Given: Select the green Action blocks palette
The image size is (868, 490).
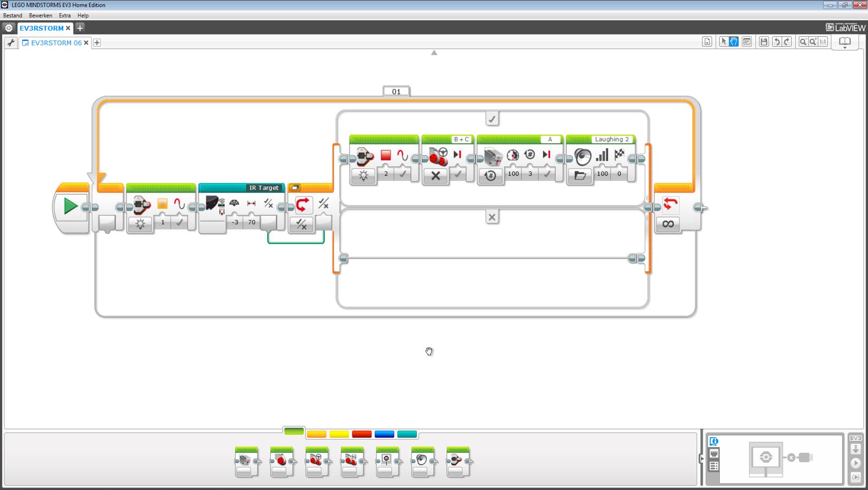Looking at the screenshot, I should coord(294,432).
